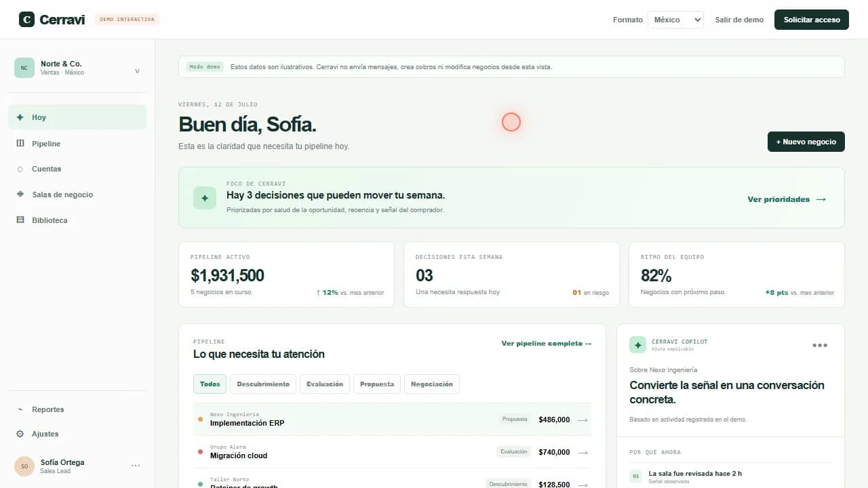The image size is (868, 488).
Task: Open the Biblioteca section
Action: click(x=77, y=220)
